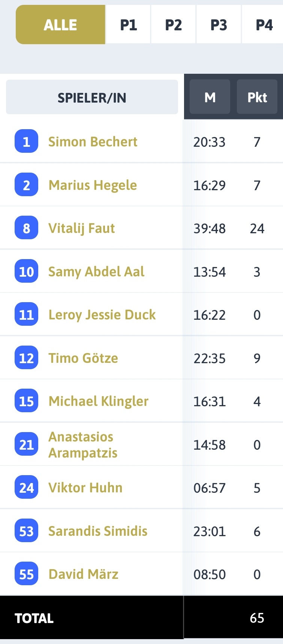
Task: Open Marius Hegele's player page
Action: pos(93,185)
